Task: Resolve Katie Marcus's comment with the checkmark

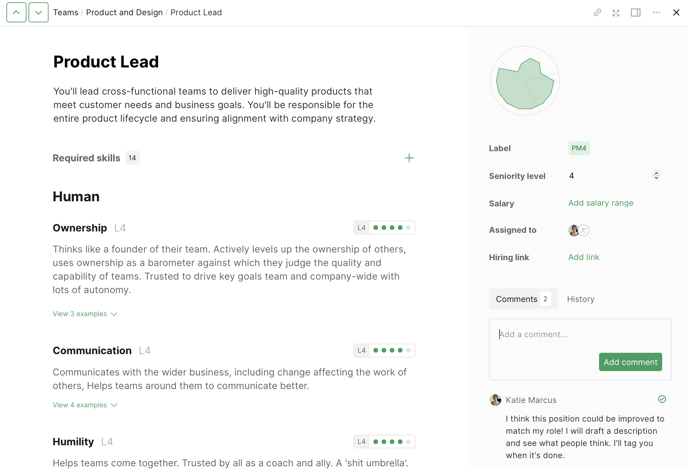Action: [662, 399]
